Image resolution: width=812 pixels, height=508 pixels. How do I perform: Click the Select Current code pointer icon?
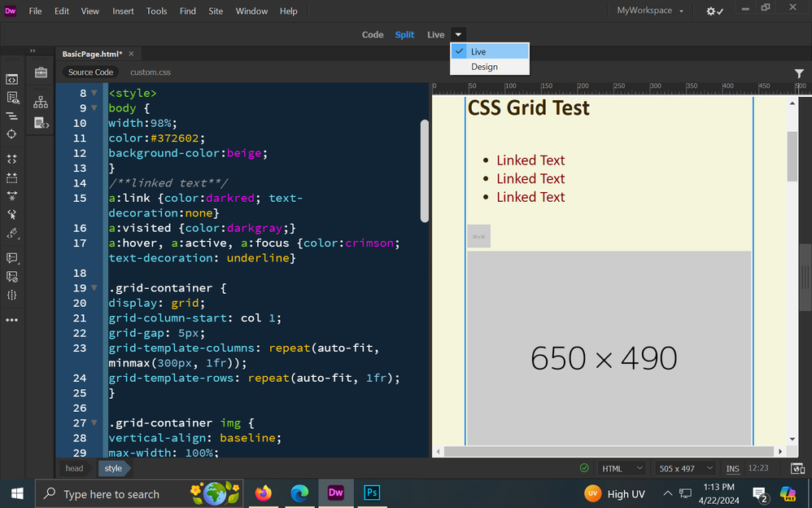(x=11, y=215)
